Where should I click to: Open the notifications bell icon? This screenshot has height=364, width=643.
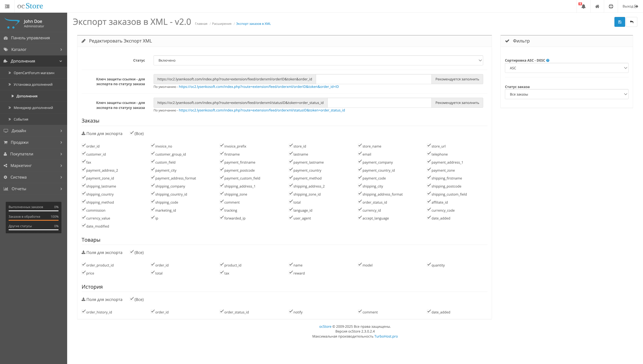(x=583, y=6)
